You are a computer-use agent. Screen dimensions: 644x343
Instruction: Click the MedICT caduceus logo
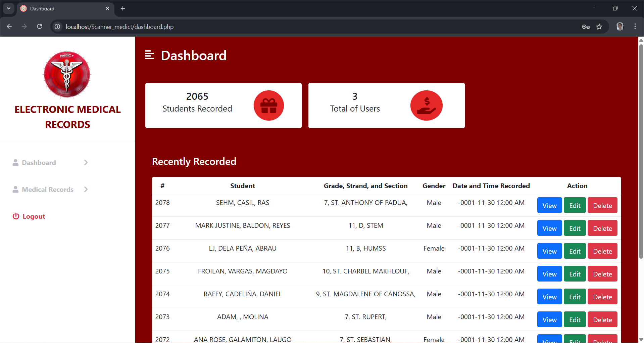pos(67,74)
